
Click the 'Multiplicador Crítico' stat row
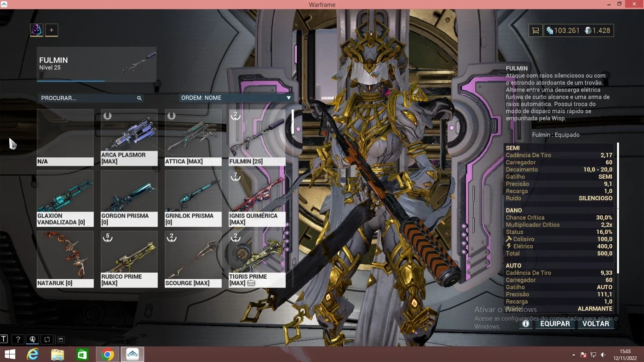[x=559, y=225]
